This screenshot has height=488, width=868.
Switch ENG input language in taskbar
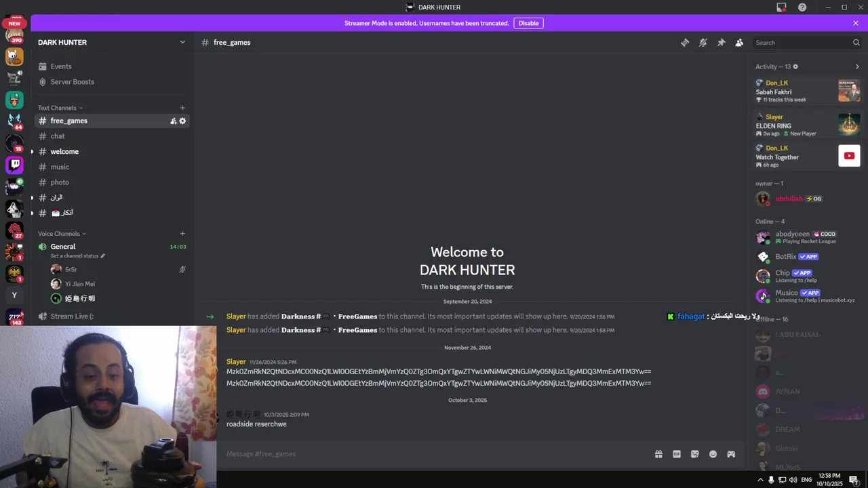tap(806, 480)
